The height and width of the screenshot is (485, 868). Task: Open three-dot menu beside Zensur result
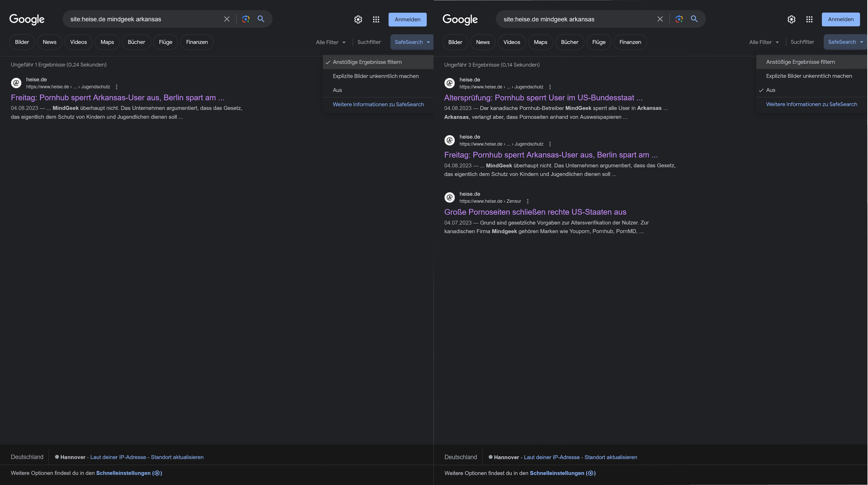click(528, 201)
